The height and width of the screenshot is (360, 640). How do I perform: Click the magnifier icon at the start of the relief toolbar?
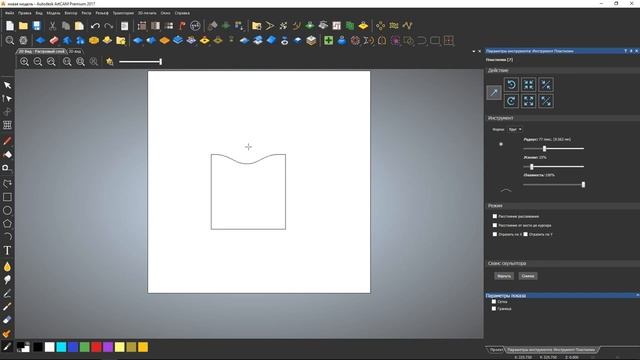[x=10, y=40]
